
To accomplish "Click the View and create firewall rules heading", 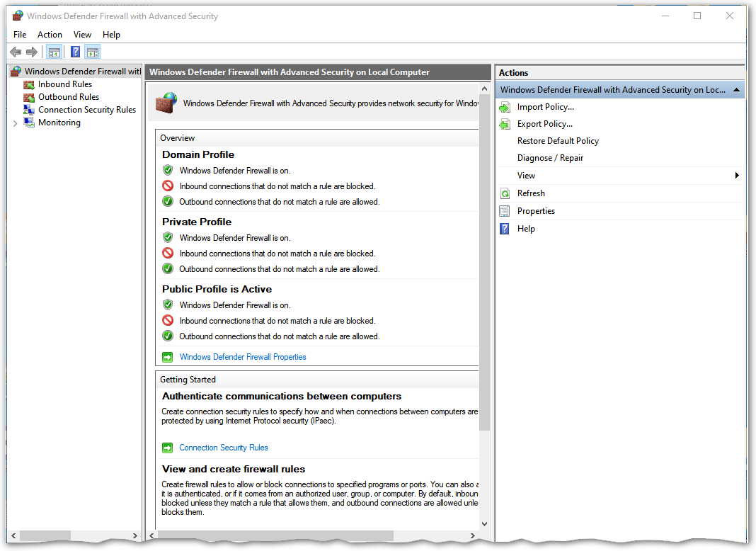I will 234,469.
